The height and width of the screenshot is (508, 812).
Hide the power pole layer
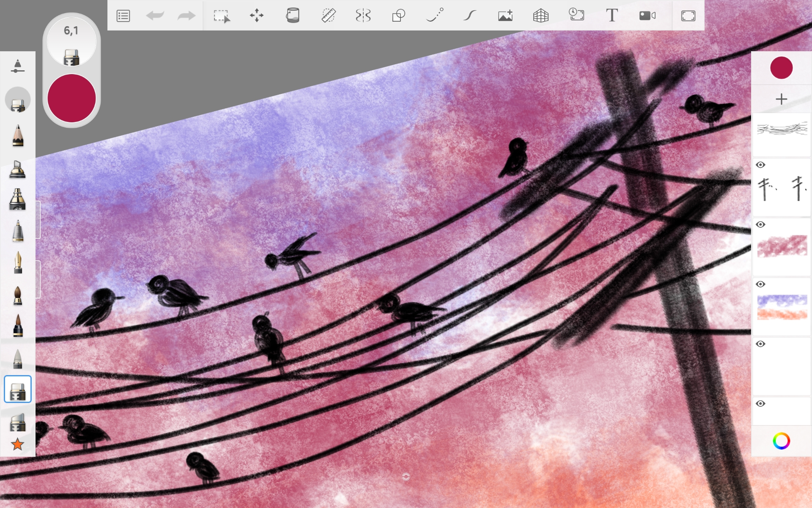click(760, 165)
